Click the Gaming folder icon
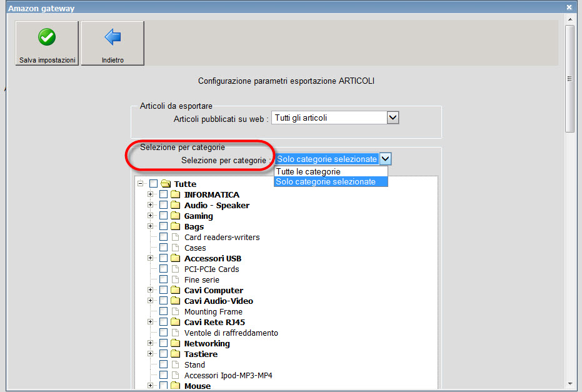This screenshot has height=392, width=582. [175, 216]
